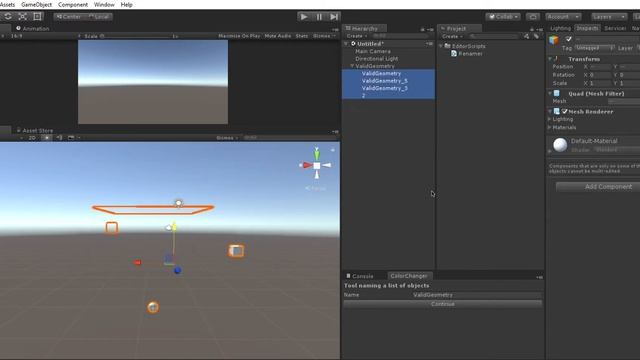640x360 pixels.
Task: Toggle Scene view audio icon
Action: [60, 138]
